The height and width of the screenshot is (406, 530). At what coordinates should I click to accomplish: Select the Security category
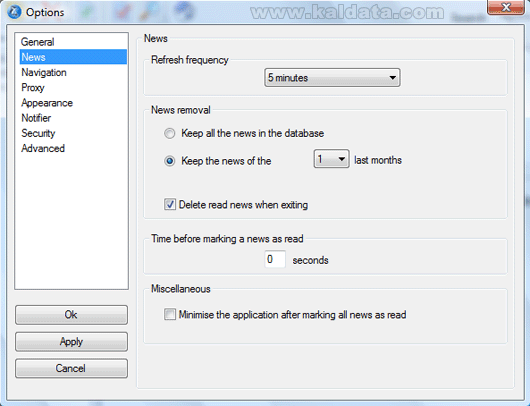[x=38, y=133]
